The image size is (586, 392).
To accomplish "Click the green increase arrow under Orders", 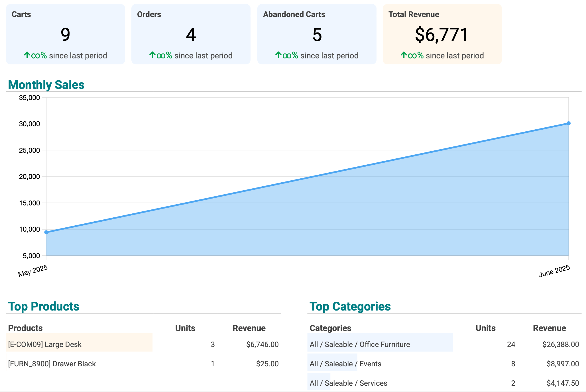I will click(x=153, y=55).
